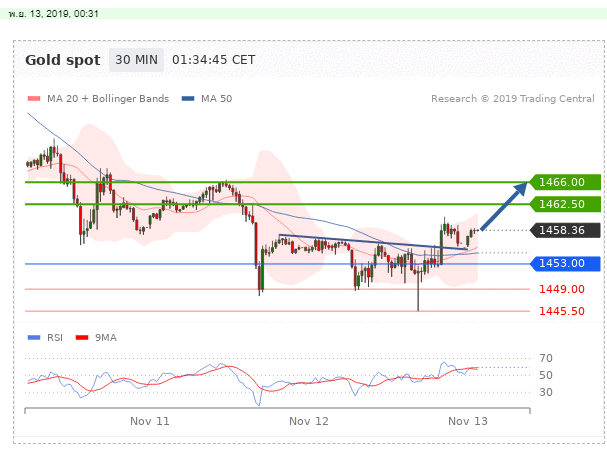
Task: Click the RSI legend swatch
Action: (34, 338)
